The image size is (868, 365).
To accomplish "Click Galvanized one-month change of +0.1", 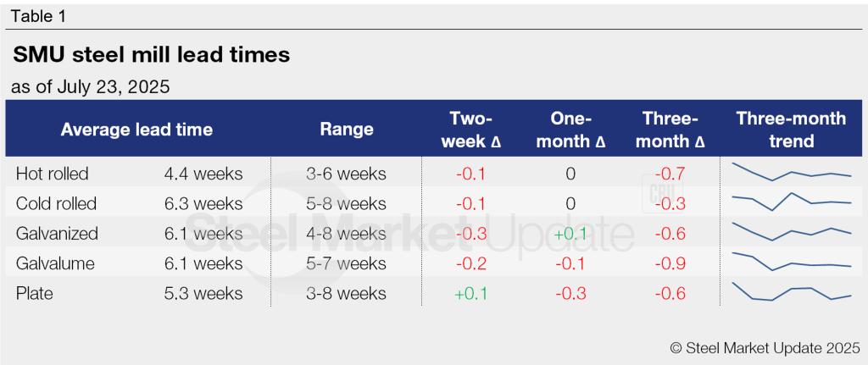I will (570, 234).
